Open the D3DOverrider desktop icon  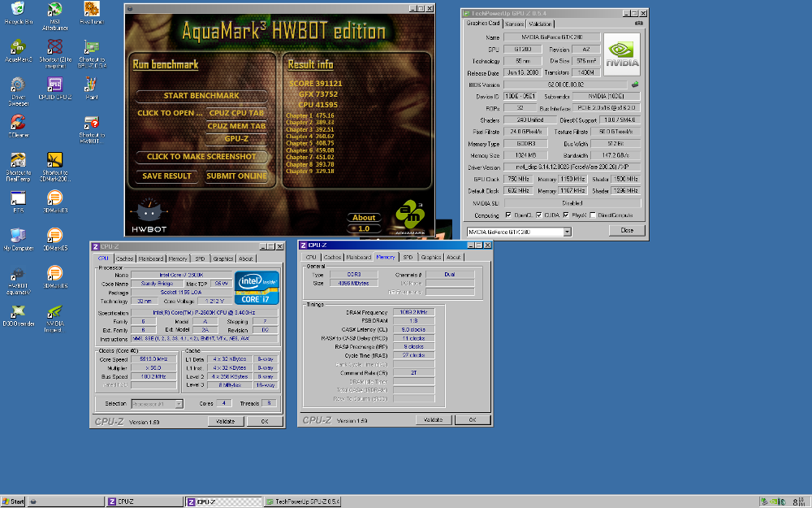(18, 315)
